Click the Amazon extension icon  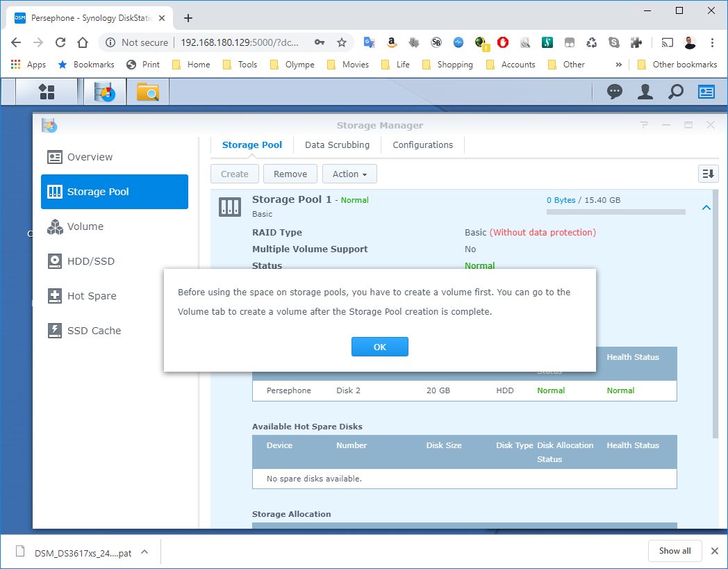click(x=391, y=43)
